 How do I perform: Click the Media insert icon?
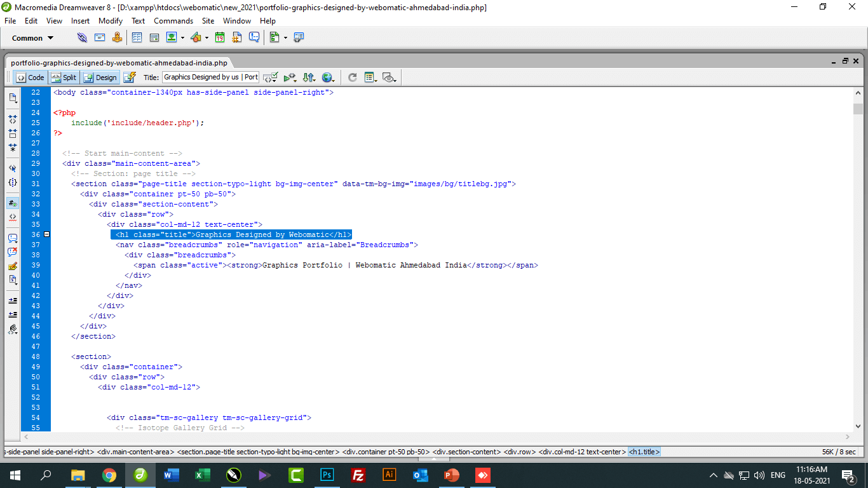[x=196, y=37]
